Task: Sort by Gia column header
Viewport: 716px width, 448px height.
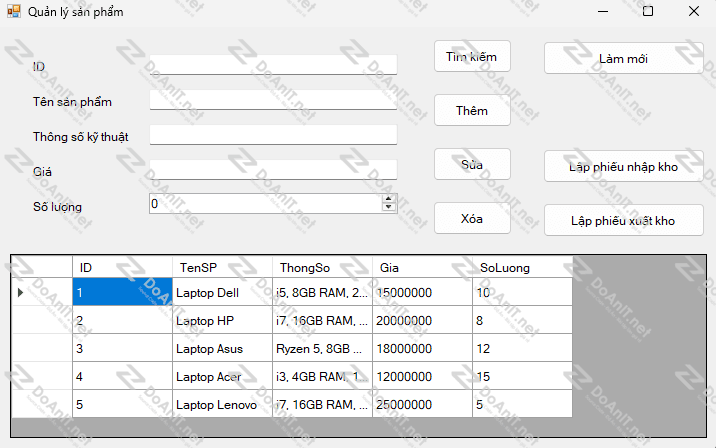Action: tap(421, 267)
